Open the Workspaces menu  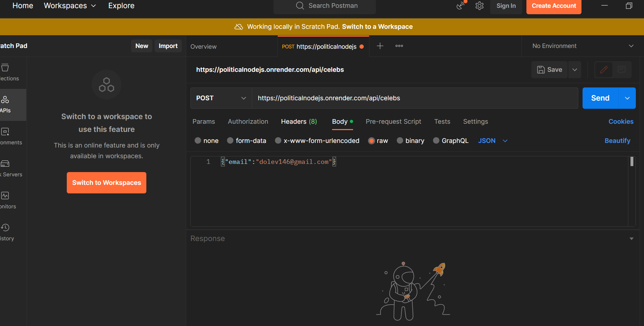(x=69, y=5)
